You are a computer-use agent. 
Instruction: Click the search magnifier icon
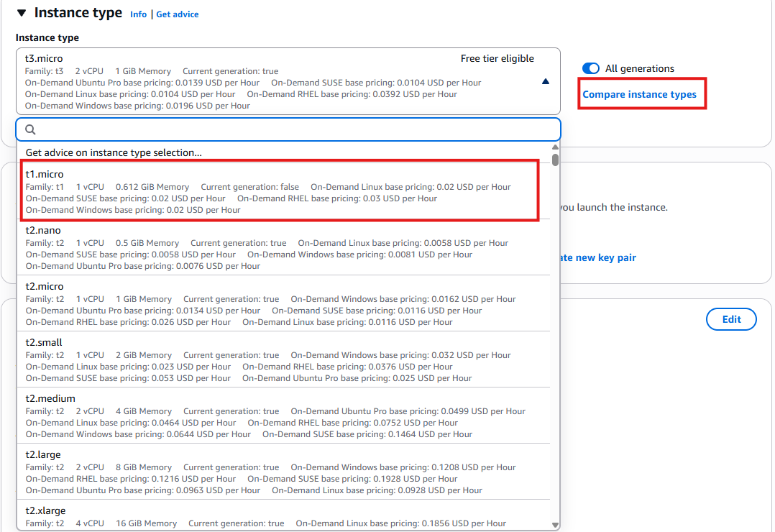[x=30, y=129]
